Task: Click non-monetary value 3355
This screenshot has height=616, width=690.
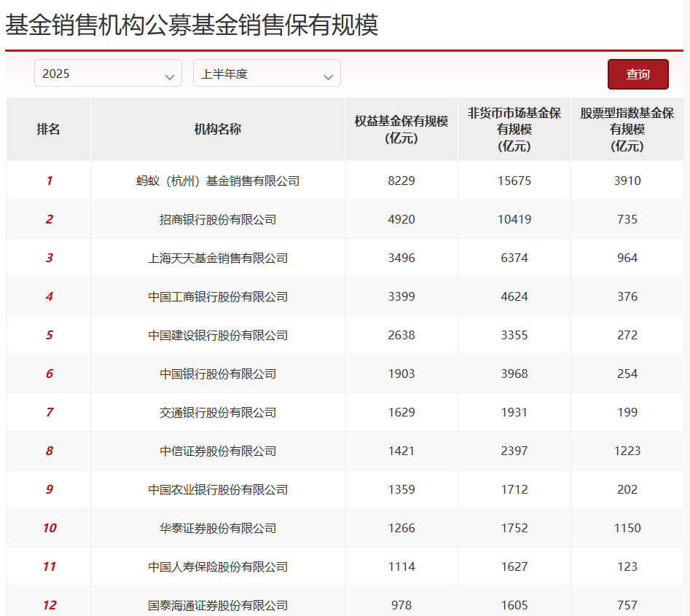Action: coord(514,336)
